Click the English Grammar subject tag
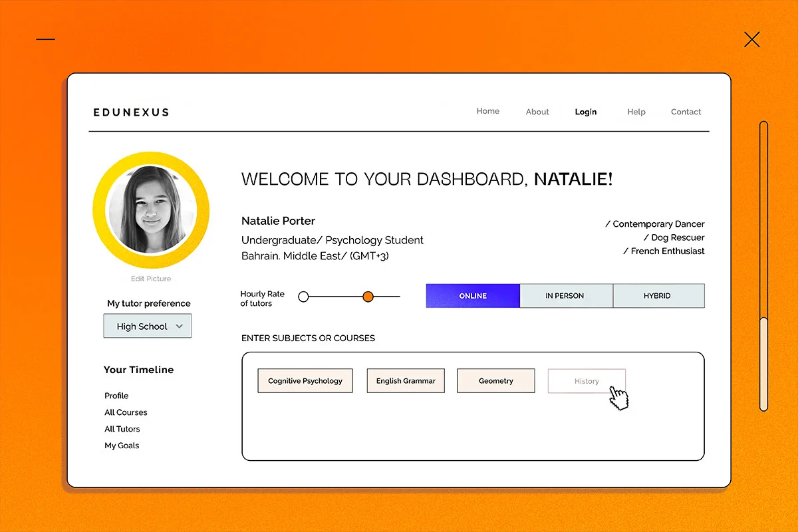 point(406,381)
